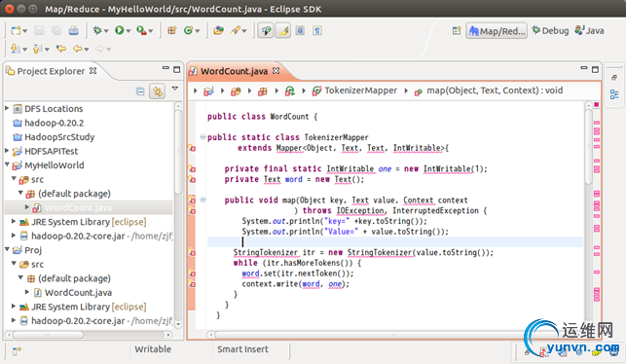Minimize the Project Explorer panel
This screenshot has height=364, width=626.
166,68
